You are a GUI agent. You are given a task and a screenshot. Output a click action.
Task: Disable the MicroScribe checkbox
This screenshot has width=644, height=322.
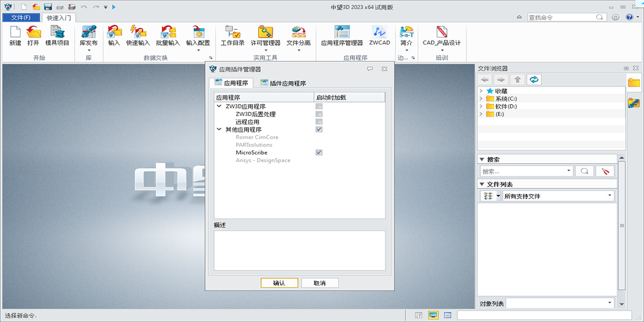[319, 152]
